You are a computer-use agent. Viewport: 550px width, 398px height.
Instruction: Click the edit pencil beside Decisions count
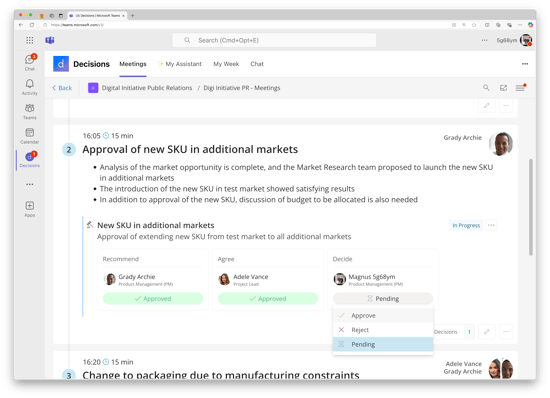487,332
